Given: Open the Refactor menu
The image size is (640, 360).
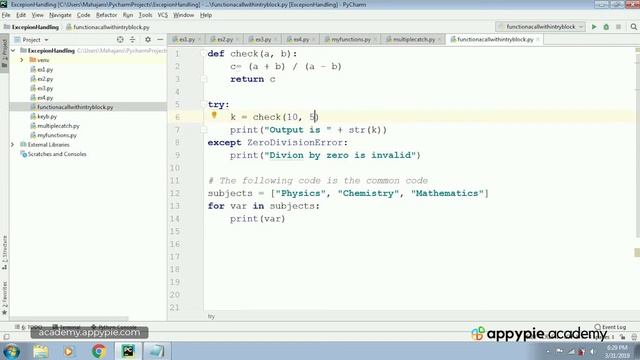Looking at the screenshot, I should (107, 15).
